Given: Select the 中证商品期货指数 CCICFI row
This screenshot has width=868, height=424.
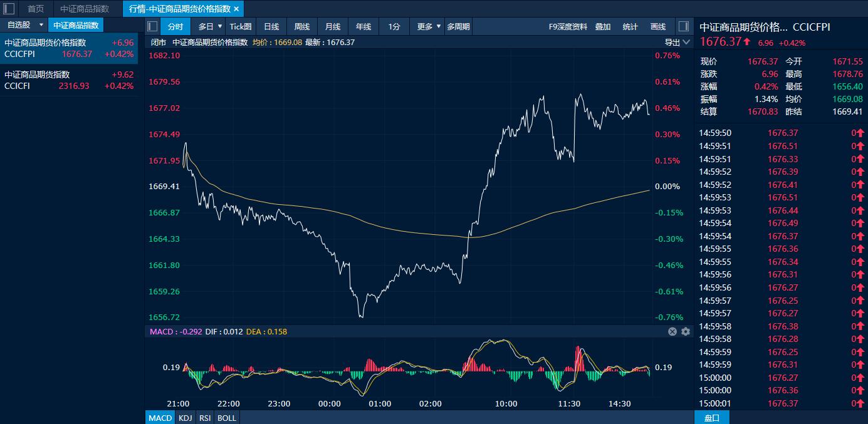Looking at the screenshot, I should tap(69, 80).
